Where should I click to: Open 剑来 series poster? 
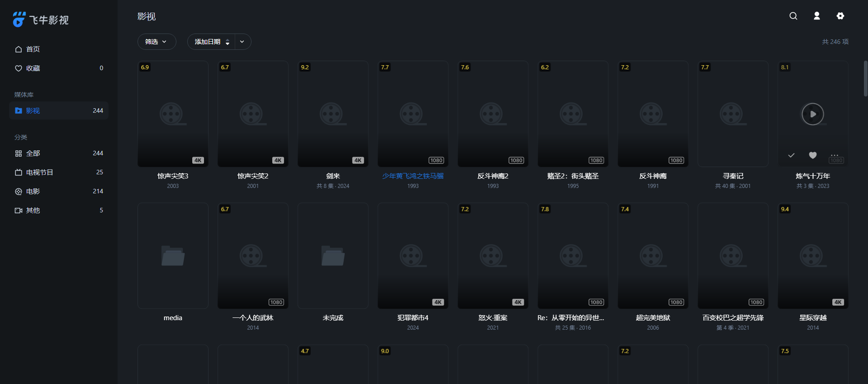(x=333, y=114)
